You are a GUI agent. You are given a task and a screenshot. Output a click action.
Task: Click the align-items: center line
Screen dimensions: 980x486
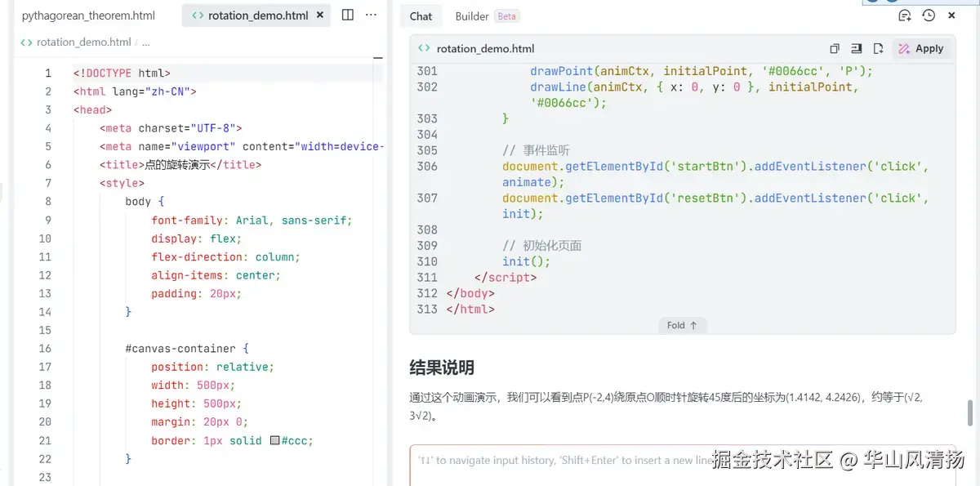216,275
